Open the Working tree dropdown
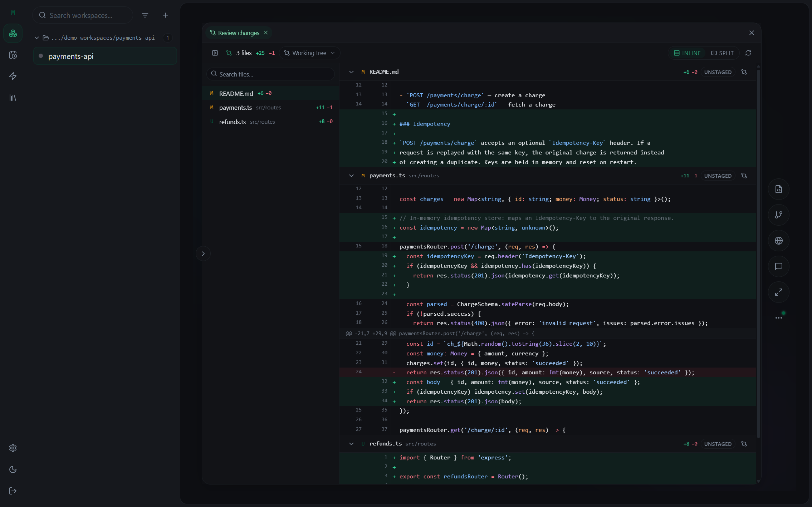The height and width of the screenshot is (507, 812). tap(309, 53)
